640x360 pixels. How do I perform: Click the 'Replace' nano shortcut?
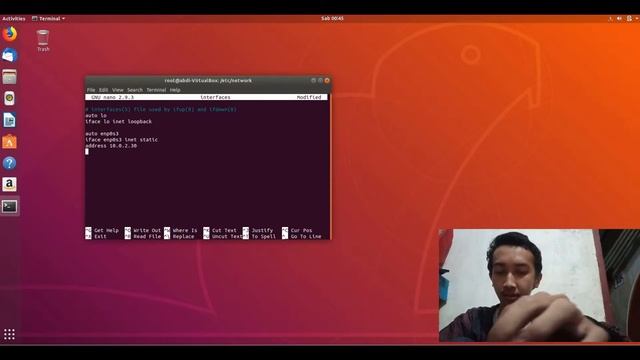(x=180, y=237)
